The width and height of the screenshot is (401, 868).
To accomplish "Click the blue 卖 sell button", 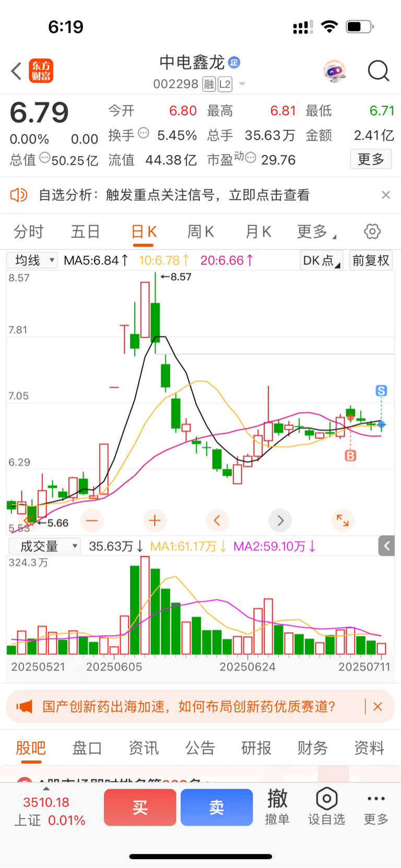I will 217,807.
